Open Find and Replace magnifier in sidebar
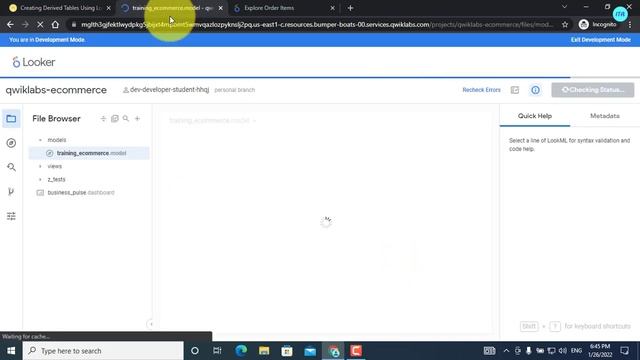The height and width of the screenshot is (360, 640). (x=11, y=167)
